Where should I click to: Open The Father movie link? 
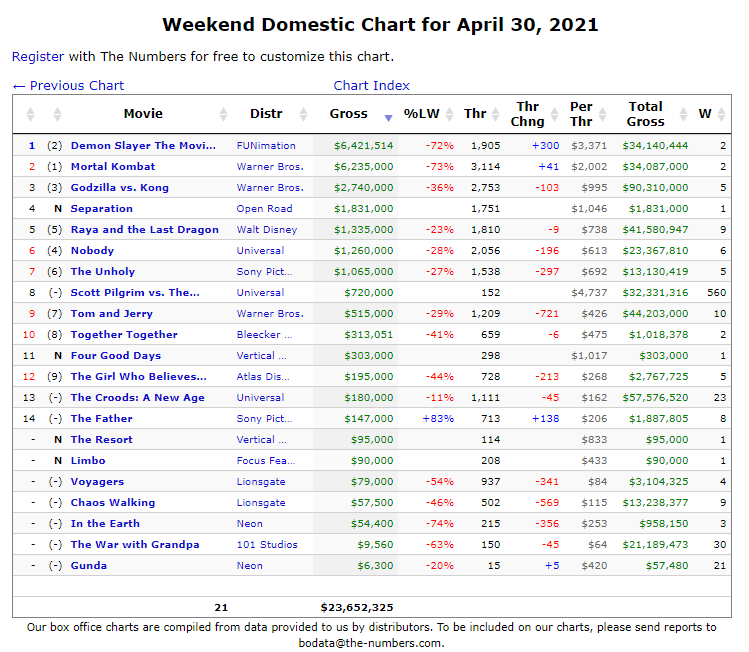101,419
